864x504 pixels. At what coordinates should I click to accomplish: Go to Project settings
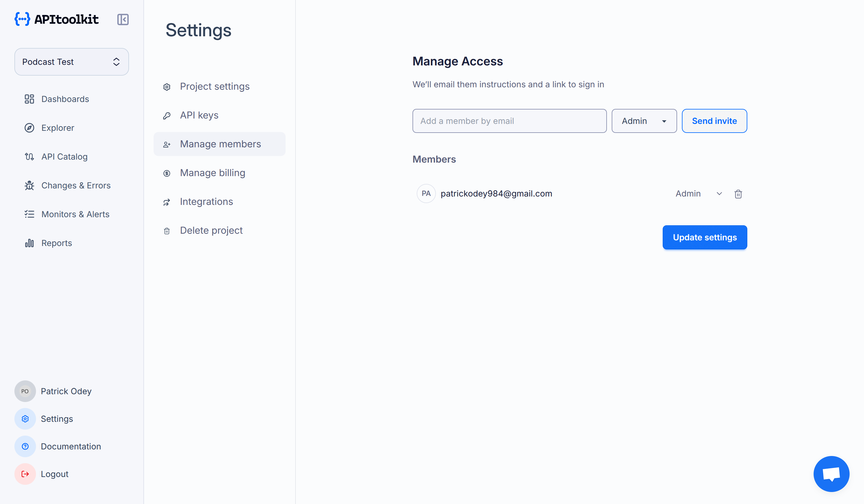tap(214, 86)
